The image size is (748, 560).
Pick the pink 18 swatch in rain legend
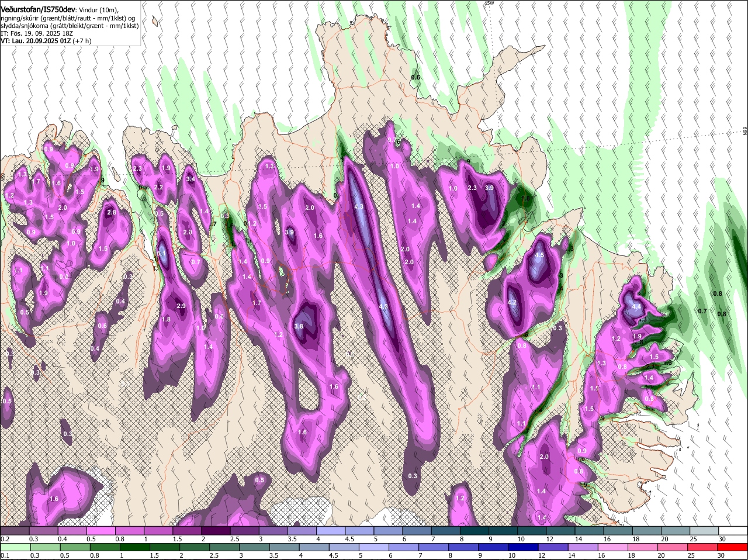coord(643,547)
